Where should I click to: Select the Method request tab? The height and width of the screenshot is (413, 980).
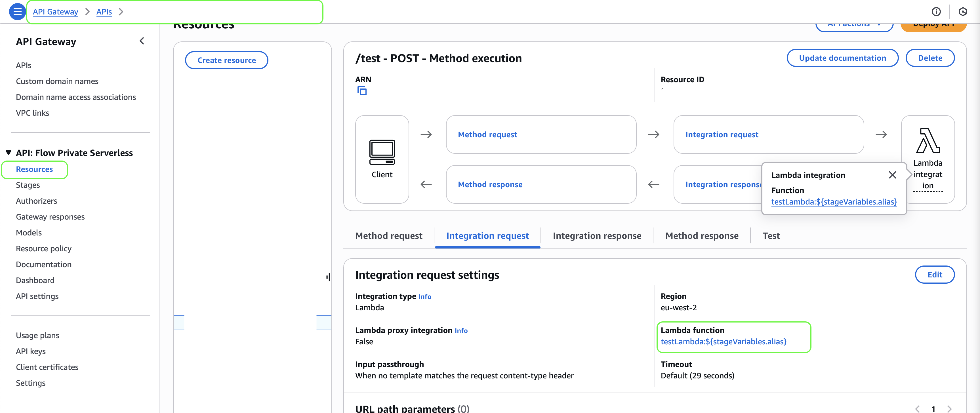(x=388, y=236)
